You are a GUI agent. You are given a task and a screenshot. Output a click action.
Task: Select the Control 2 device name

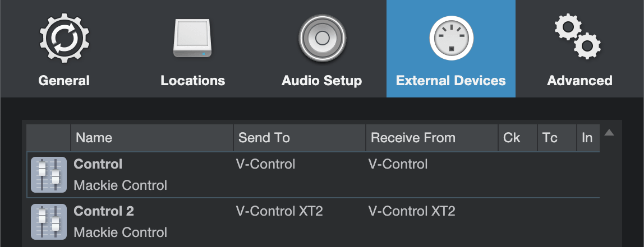tap(104, 211)
